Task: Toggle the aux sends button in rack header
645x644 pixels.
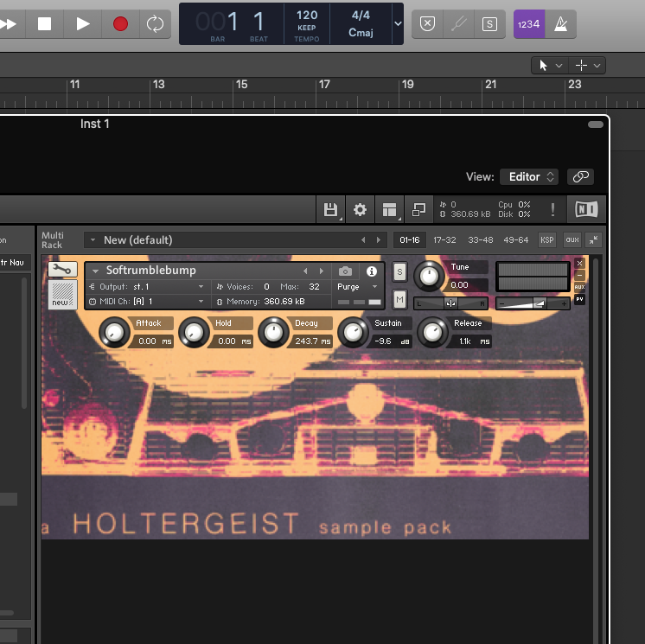Action: [x=572, y=239]
